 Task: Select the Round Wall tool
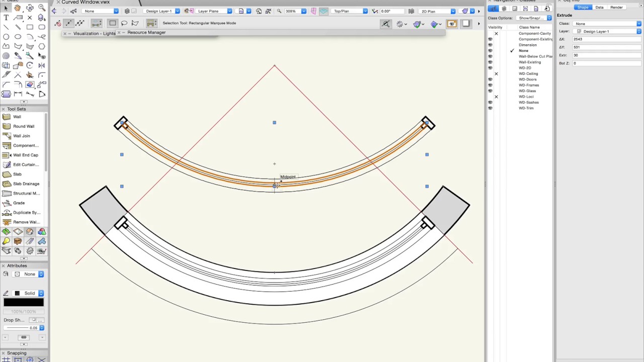tap(24, 126)
